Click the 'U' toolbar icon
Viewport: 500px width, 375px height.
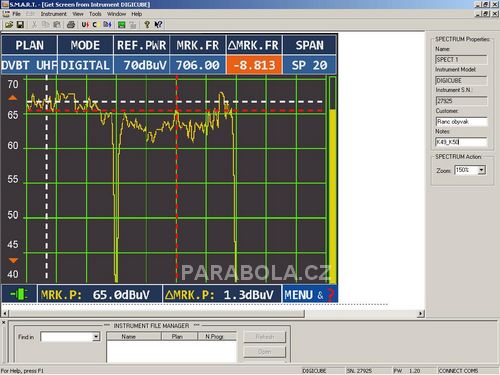[x=85, y=25]
